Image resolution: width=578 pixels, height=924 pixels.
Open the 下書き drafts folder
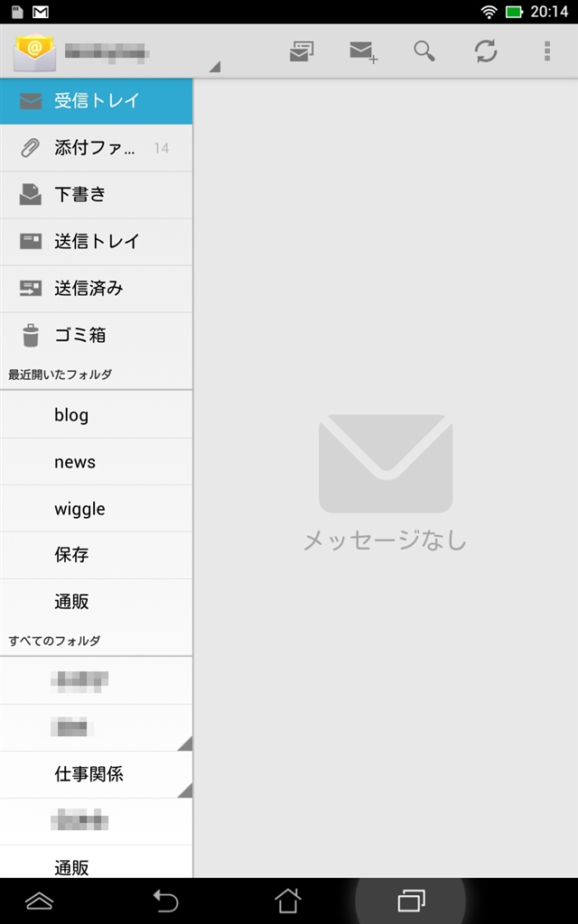pyautogui.click(x=96, y=195)
